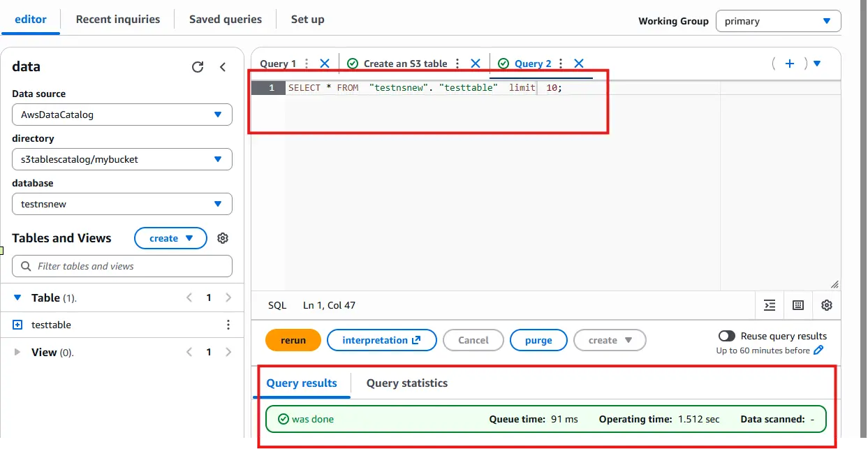Click the format query icon
Screen dimensions: 868x449
tap(770, 305)
